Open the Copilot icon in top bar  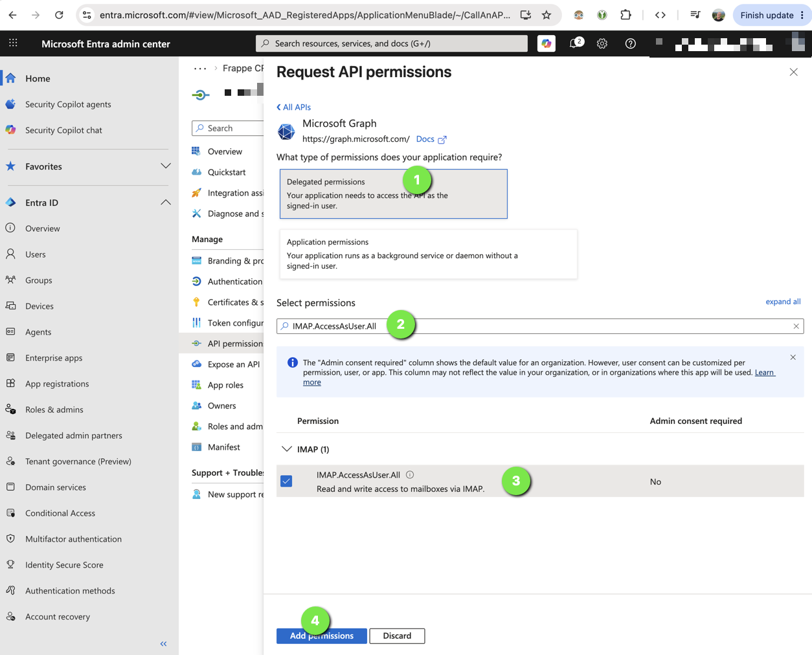(547, 43)
